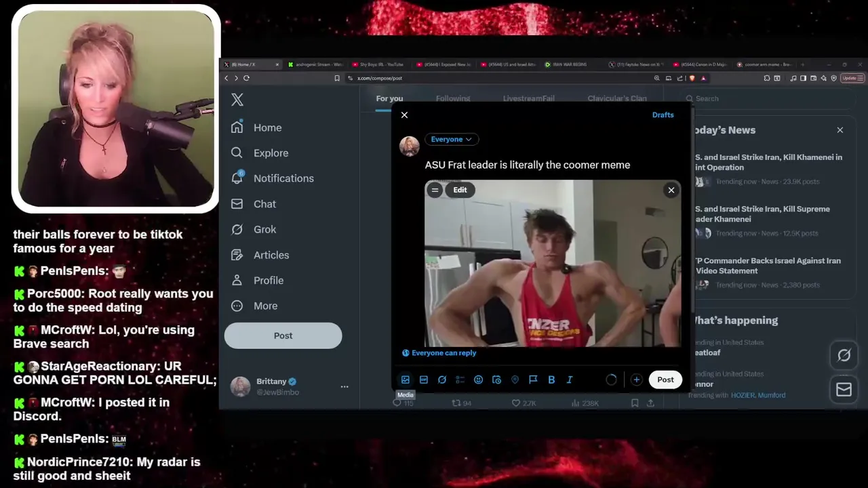
Task: Tag a location with the pin icon
Action: tap(515, 380)
